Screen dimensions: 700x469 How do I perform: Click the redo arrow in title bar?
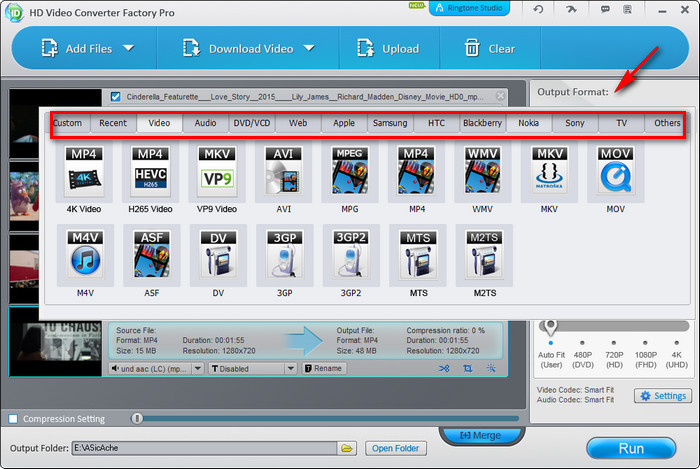[x=571, y=9]
